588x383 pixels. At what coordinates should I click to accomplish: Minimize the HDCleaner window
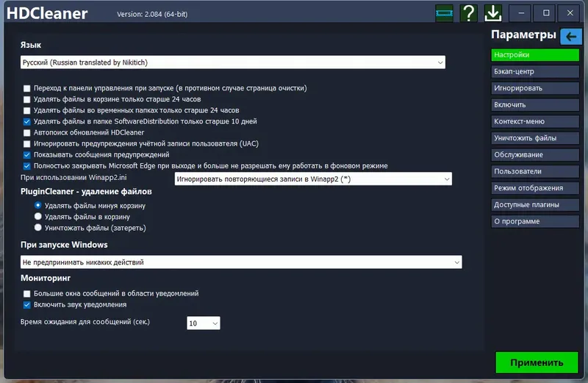click(521, 13)
